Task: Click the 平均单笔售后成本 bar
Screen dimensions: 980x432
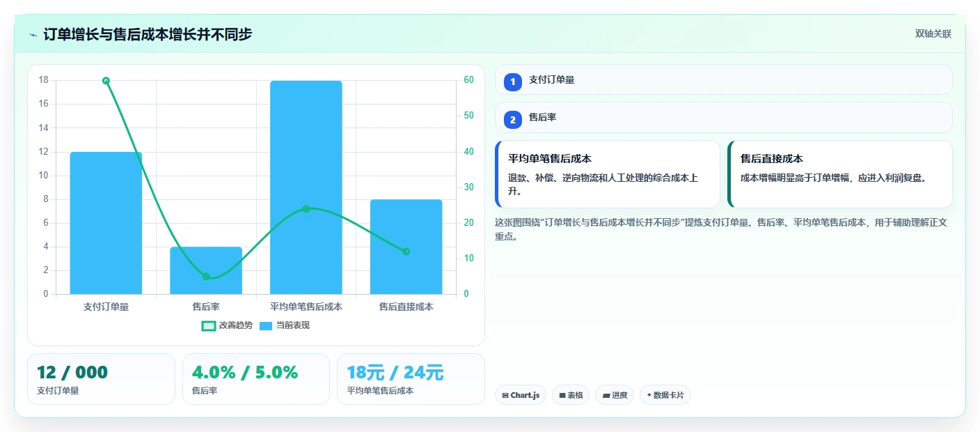Action: coord(306,187)
